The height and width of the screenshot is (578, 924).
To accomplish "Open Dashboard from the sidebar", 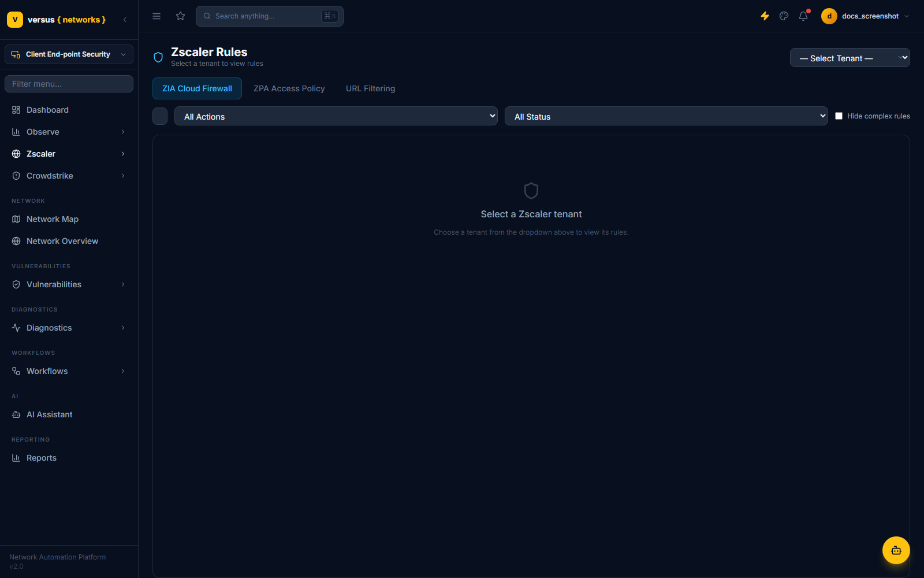I will [69, 110].
